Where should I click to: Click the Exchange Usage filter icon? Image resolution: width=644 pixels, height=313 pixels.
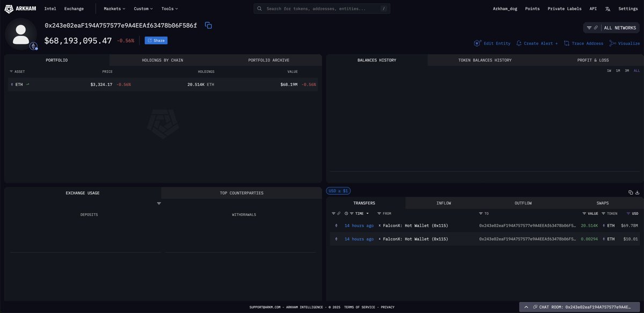click(159, 203)
